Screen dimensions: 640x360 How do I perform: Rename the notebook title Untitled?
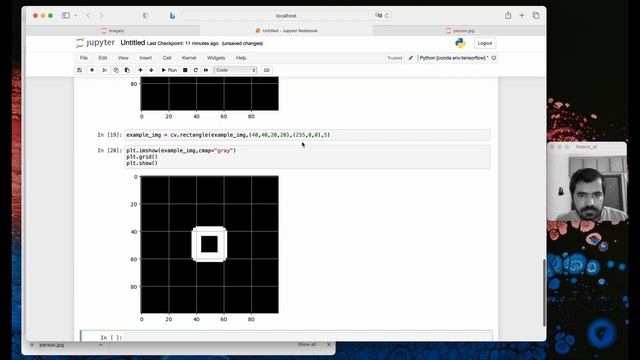[133, 43]
